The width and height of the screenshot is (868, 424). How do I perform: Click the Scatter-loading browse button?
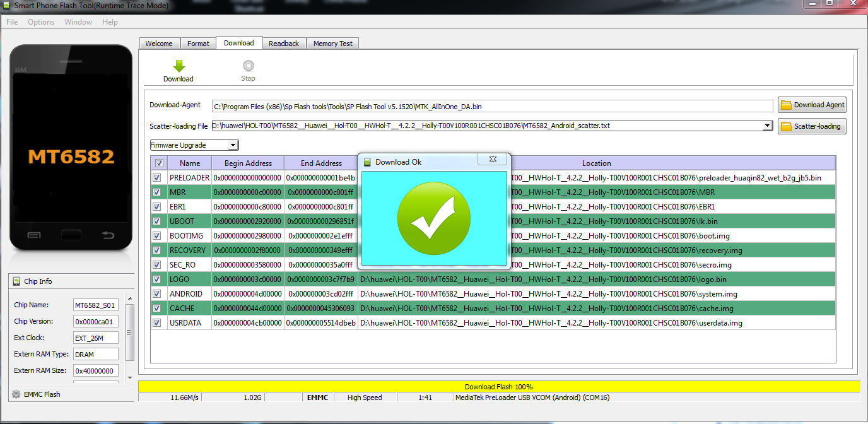click(812, 126)
